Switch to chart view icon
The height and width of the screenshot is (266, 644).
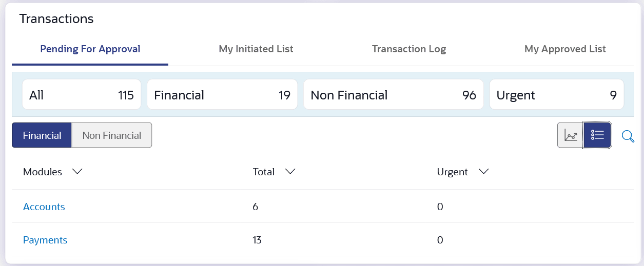point(571,135)
